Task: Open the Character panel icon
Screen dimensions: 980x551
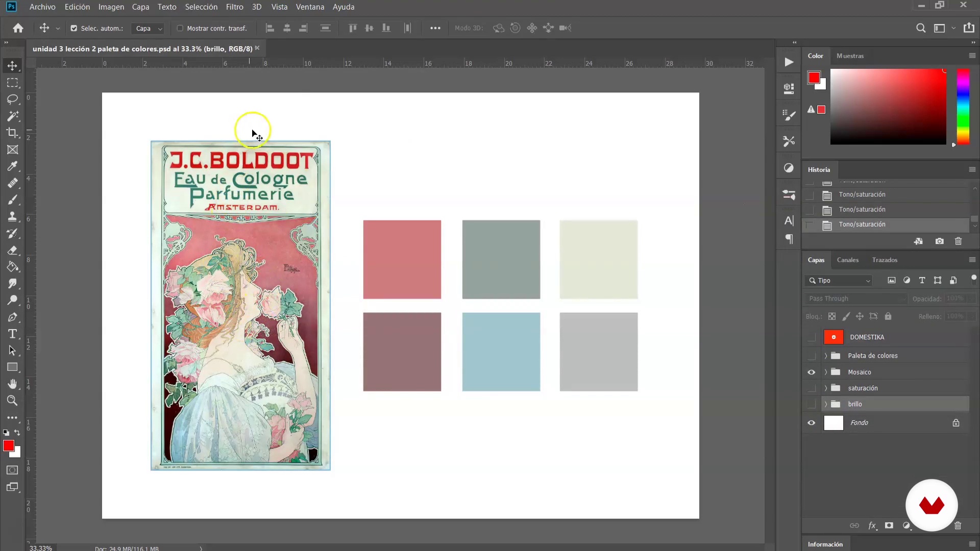Action: point(789,220)
